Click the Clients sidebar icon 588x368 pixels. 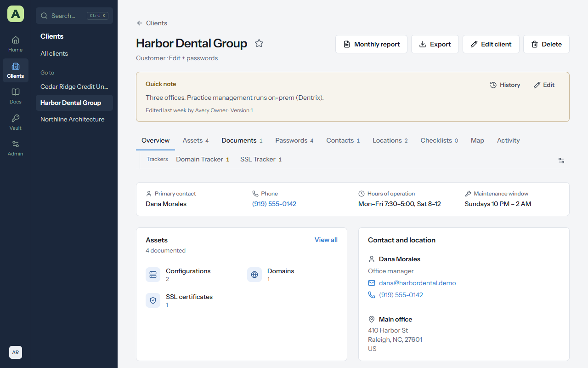pyautogui.click(x=15, y=70)
